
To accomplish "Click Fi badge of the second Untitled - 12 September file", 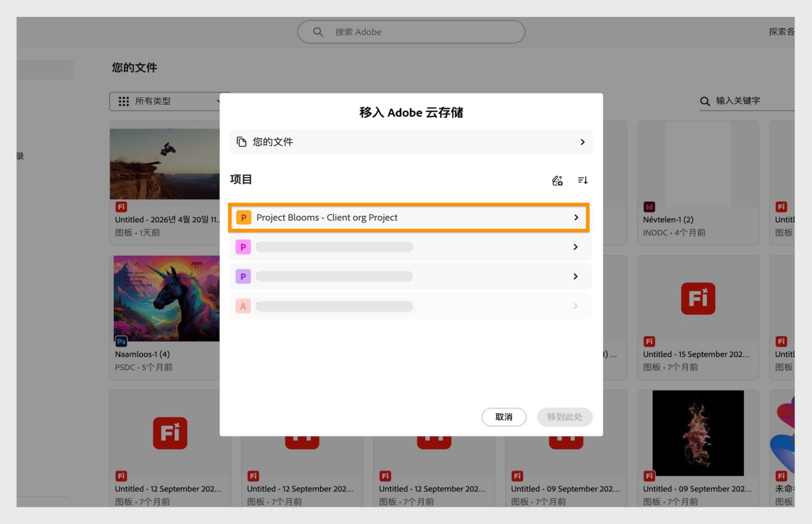I will click(253, 476).
